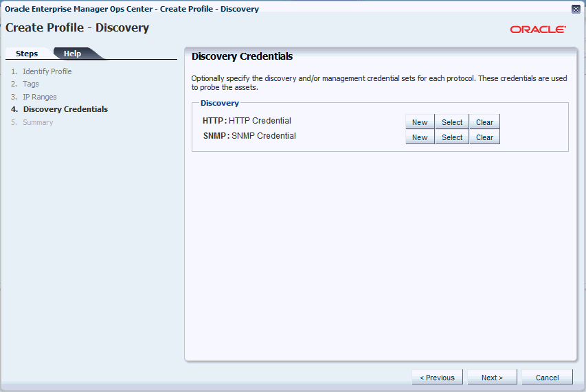The height and width of the screenshot is (392, 586).
Task: Click the Discovery group box title
Action: click(220, 103)
